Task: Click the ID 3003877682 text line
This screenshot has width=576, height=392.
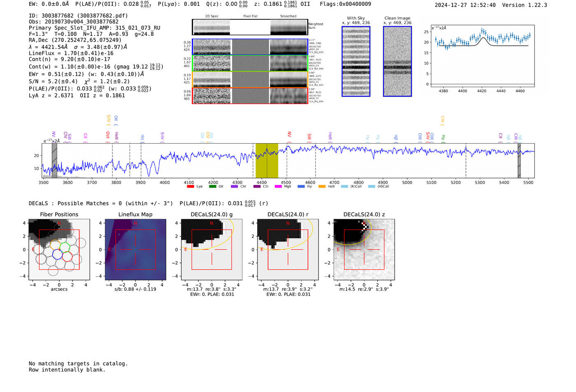Action: click(78, 16)
